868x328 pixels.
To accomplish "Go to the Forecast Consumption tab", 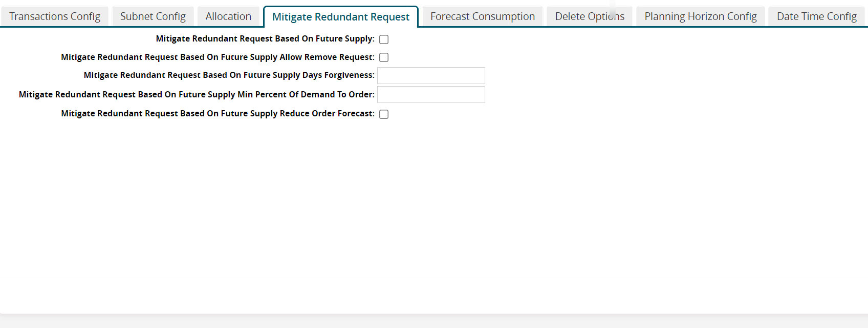I will tap(482, 16).
